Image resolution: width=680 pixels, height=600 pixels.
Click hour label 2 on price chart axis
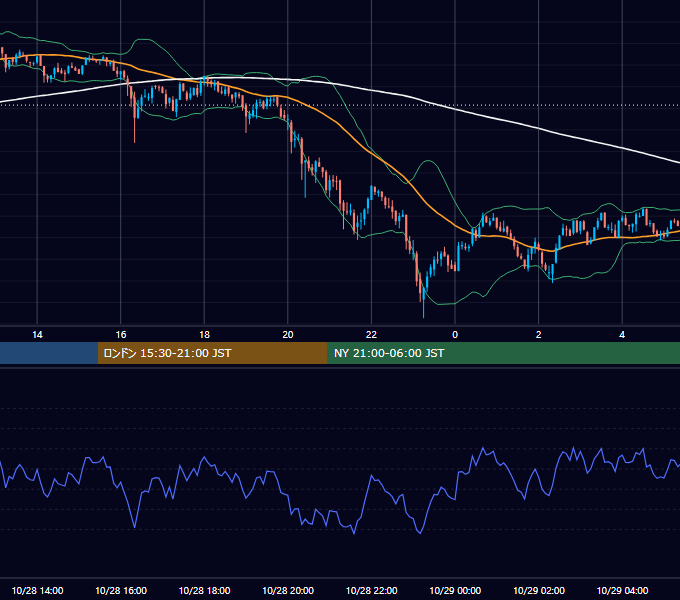pos(539,335)
